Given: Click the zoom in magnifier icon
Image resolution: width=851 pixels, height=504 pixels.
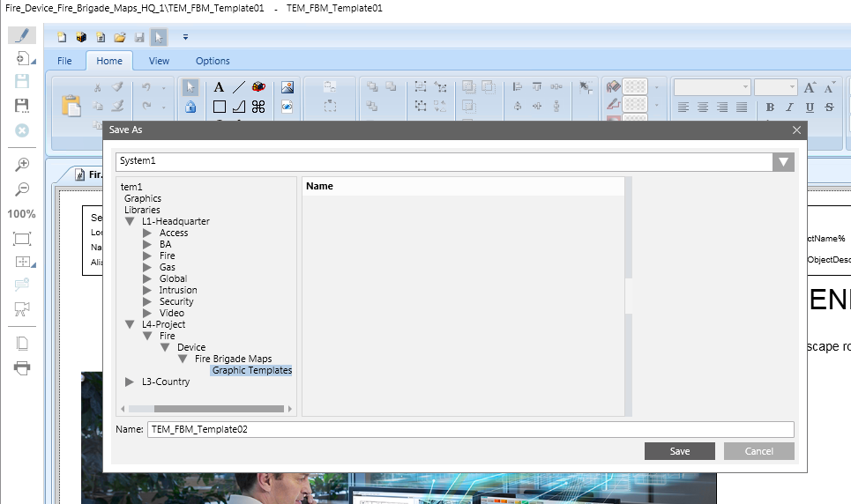Looking at the screenshot, I should tap(22, 165).
